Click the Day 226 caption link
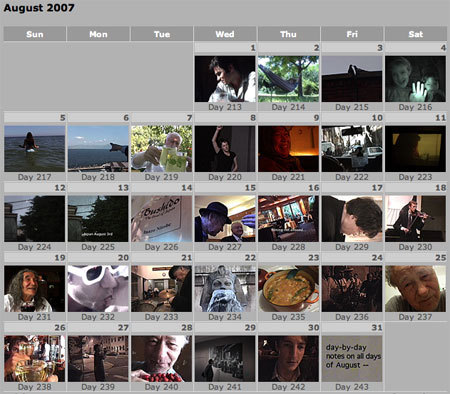The height and width of the screenshot is (394, 450). click(162, 247)
